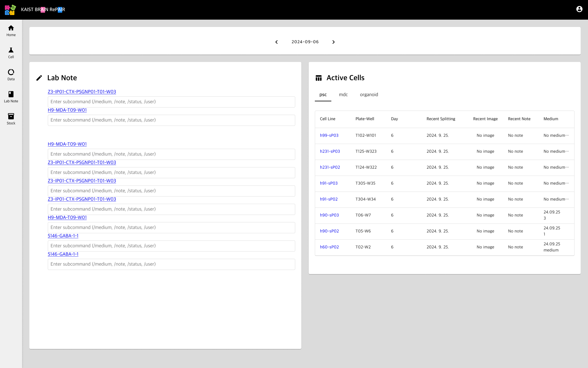Click the user account icon
Screen dimensions: 588x368
579,9
